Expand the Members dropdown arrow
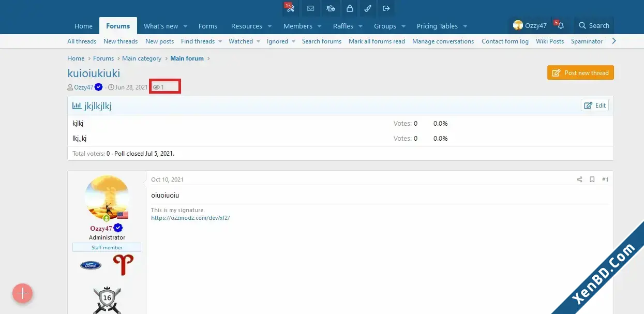Image resolution: width=644 pixels, height=314 pixels. coord(320,26)
